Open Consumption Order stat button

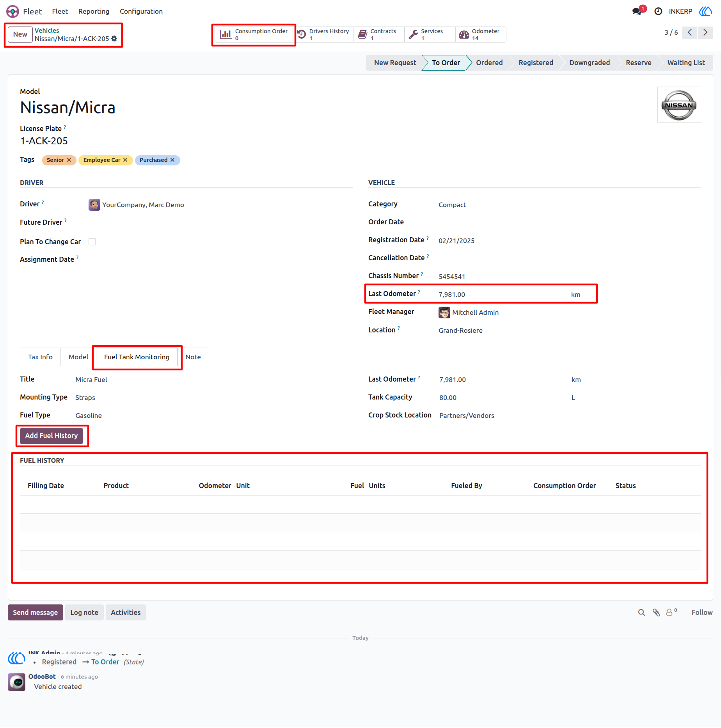(254, 34)
